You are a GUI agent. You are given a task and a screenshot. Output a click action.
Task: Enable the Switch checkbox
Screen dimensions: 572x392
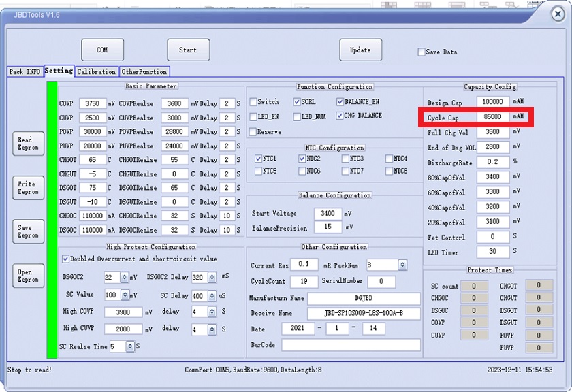253,101
